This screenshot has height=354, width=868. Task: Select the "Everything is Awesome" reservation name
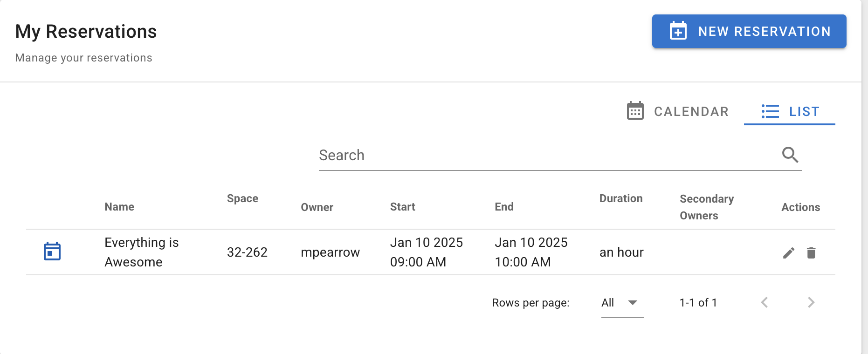(x=141, y=252)
